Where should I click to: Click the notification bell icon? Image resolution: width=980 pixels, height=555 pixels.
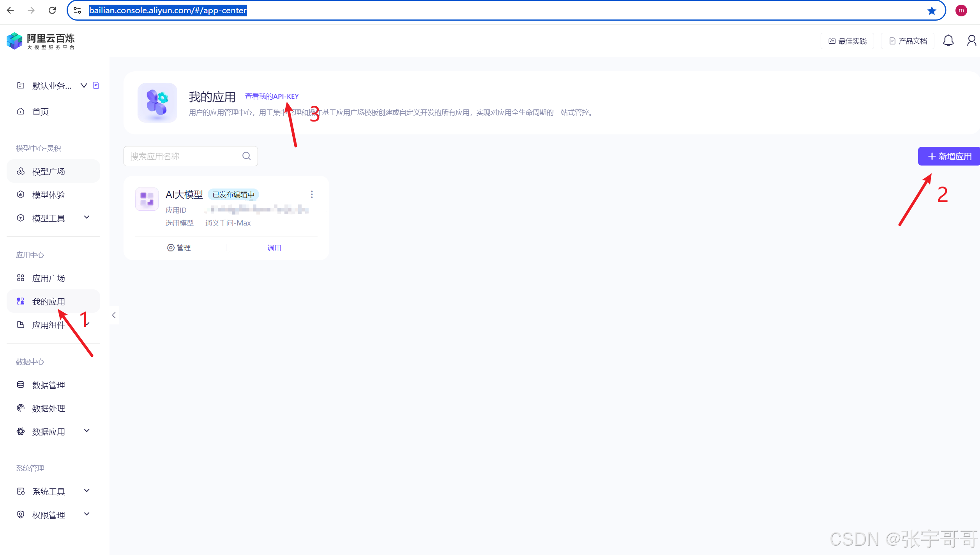[948, 41]
